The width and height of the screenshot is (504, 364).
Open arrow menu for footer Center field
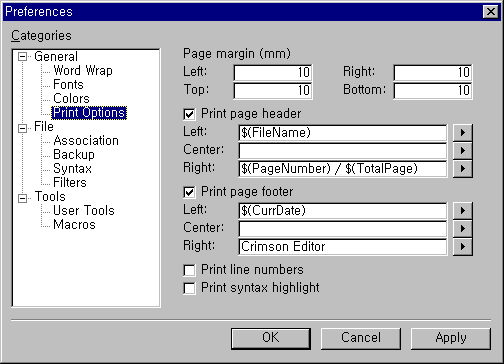[463, 229]
